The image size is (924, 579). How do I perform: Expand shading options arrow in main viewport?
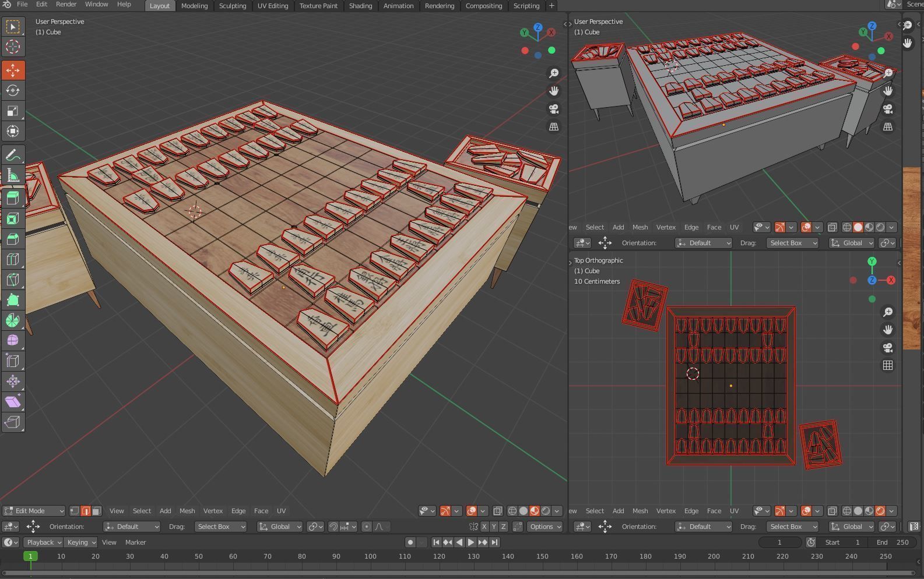click(557, 511)
